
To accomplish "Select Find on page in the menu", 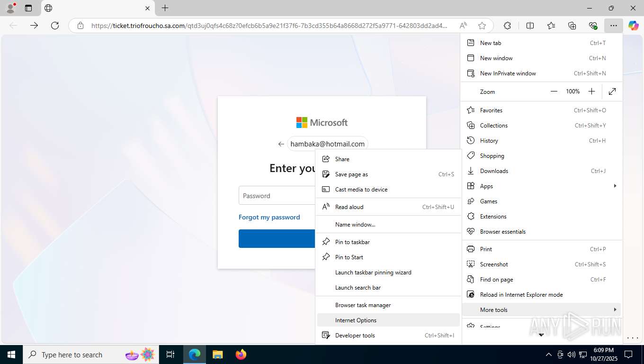I will 541,279.
